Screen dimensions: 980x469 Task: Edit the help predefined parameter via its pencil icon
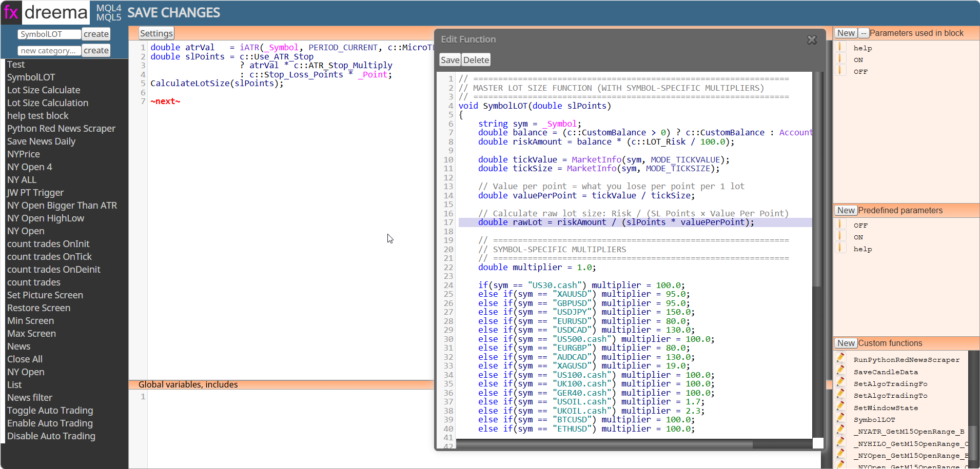pyautogui.click(x=840, y=248)
